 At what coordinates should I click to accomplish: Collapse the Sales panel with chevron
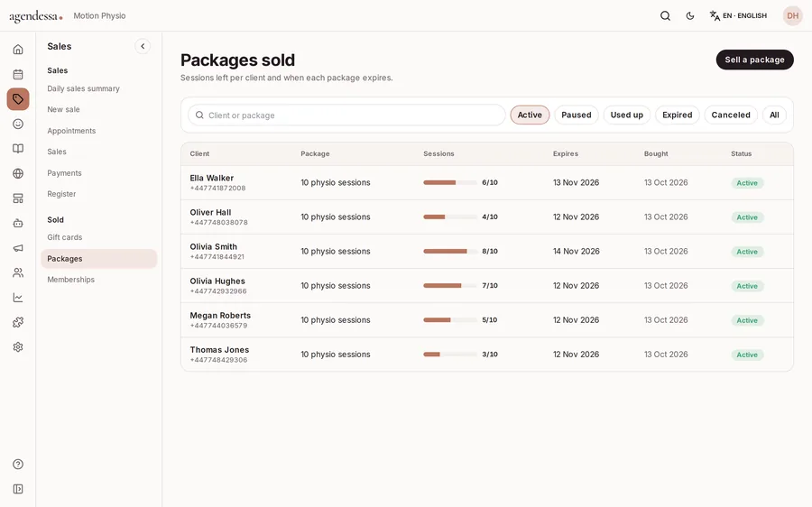point(143,46)
